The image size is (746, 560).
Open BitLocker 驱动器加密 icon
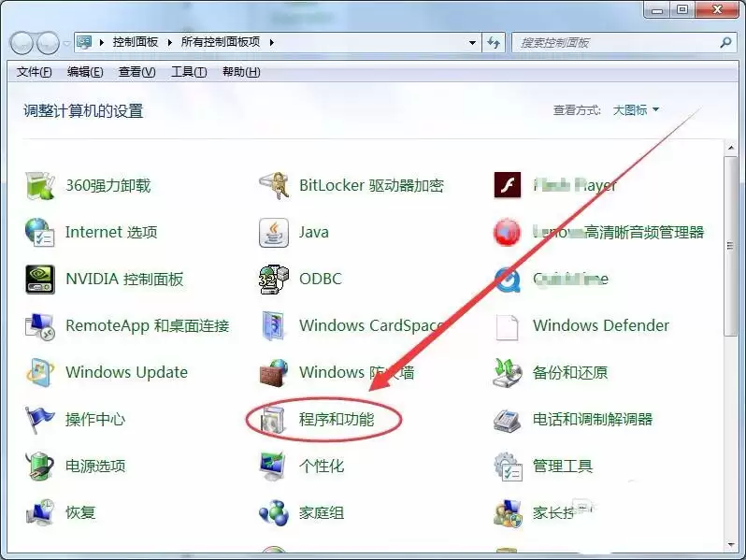point(273,185)
